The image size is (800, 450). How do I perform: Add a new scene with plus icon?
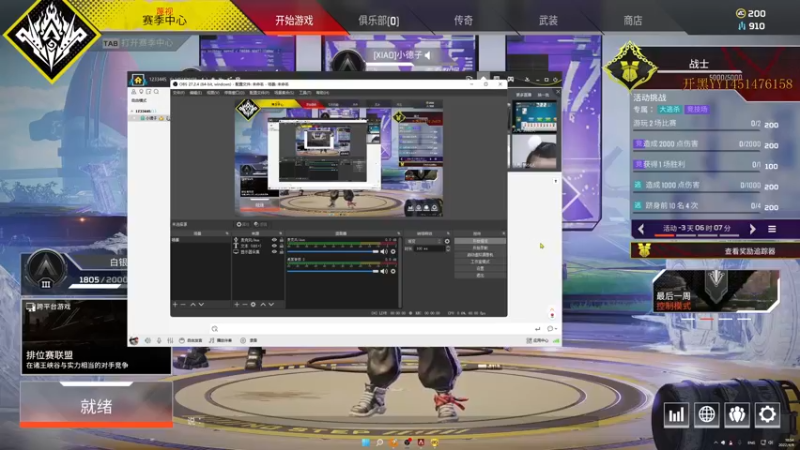point(175,304)
